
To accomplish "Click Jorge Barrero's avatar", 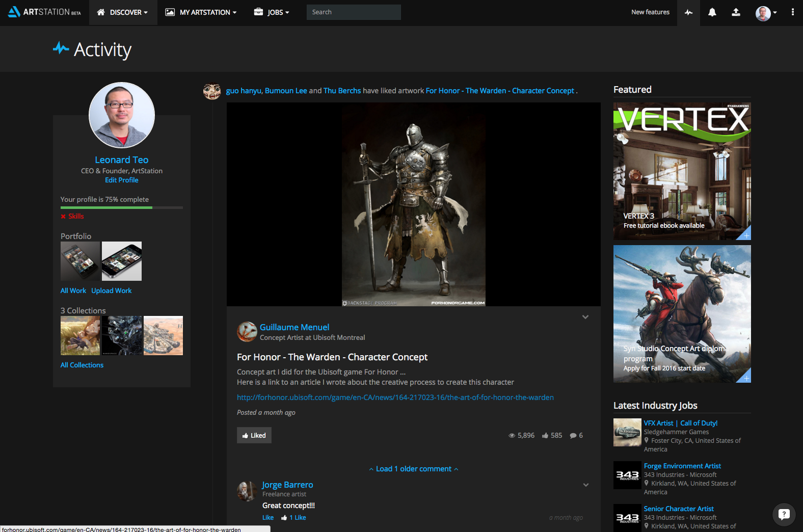I will click(247, 491).
